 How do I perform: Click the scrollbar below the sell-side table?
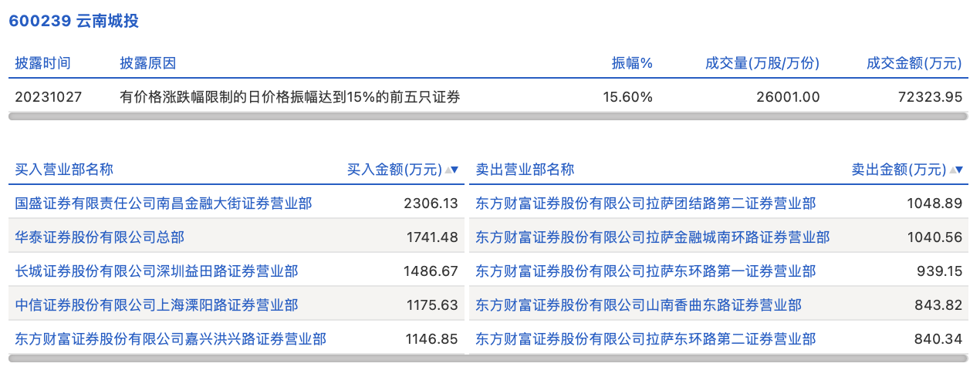pyautogui.click(x=718, y=358)
